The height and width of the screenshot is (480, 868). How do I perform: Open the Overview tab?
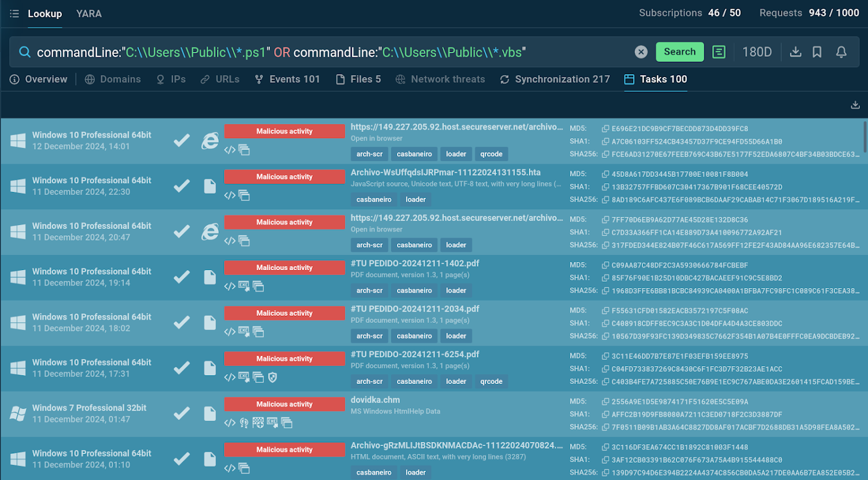coord(39,79)
